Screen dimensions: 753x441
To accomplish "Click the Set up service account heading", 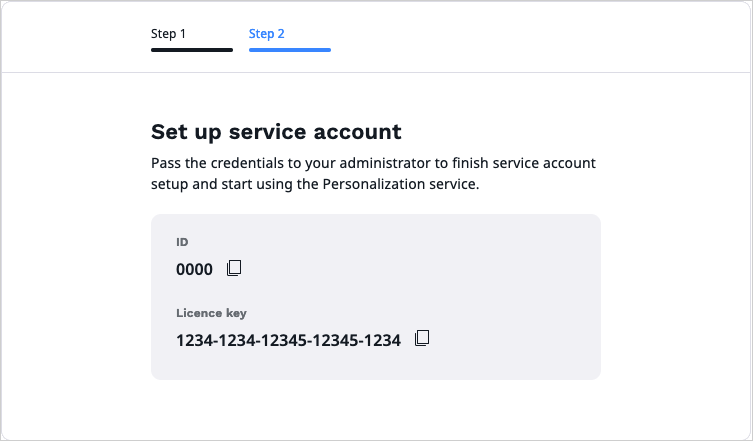I will pyautogui.click(x=276, y=132).
